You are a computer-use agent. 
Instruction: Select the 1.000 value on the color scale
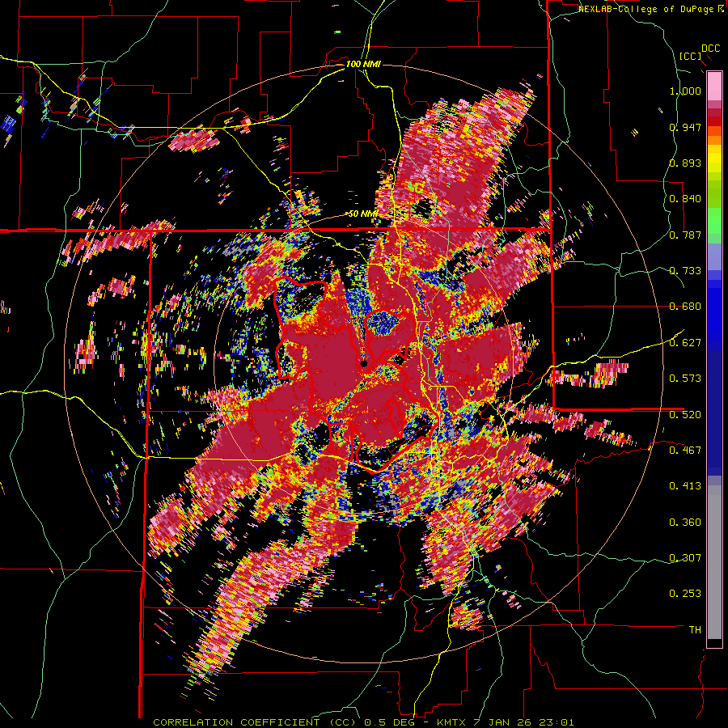pos(685,91)
